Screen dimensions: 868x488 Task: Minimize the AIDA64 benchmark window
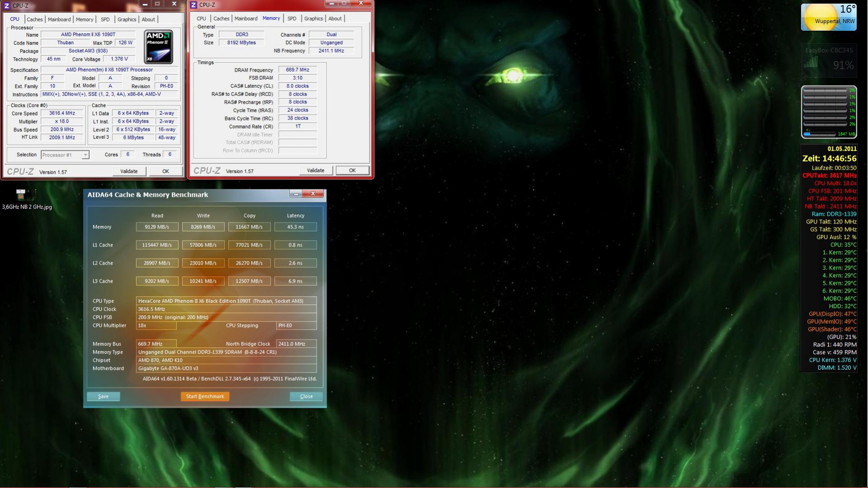pos(296,194)
